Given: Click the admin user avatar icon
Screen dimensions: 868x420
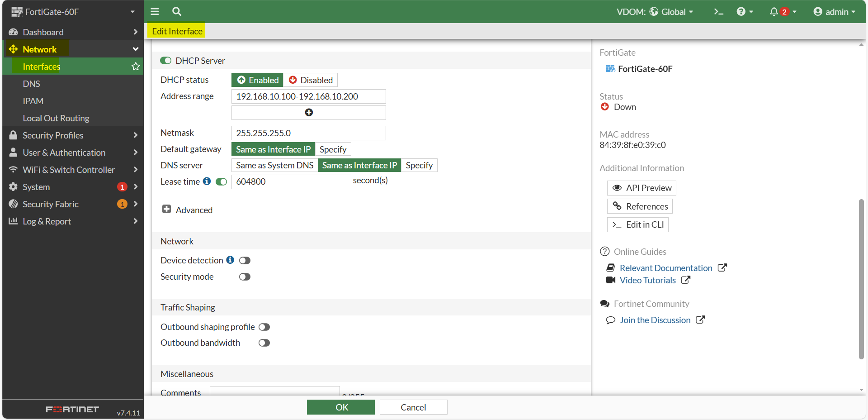Looking at the screenshot, I should [818, 12].
